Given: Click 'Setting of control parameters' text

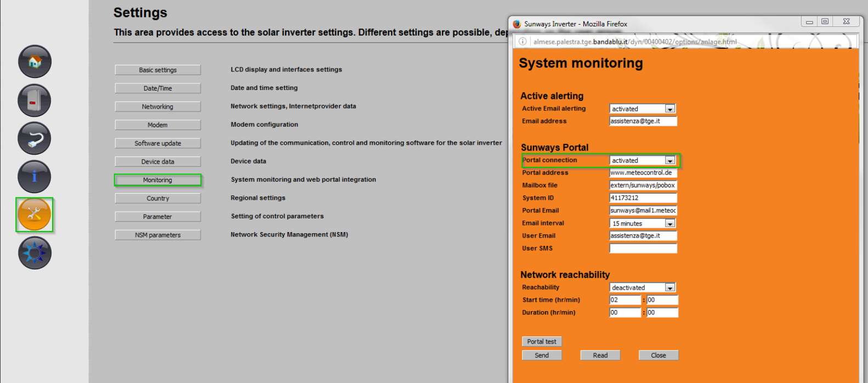Looking at the screenshot, I should tap(277, 216).
